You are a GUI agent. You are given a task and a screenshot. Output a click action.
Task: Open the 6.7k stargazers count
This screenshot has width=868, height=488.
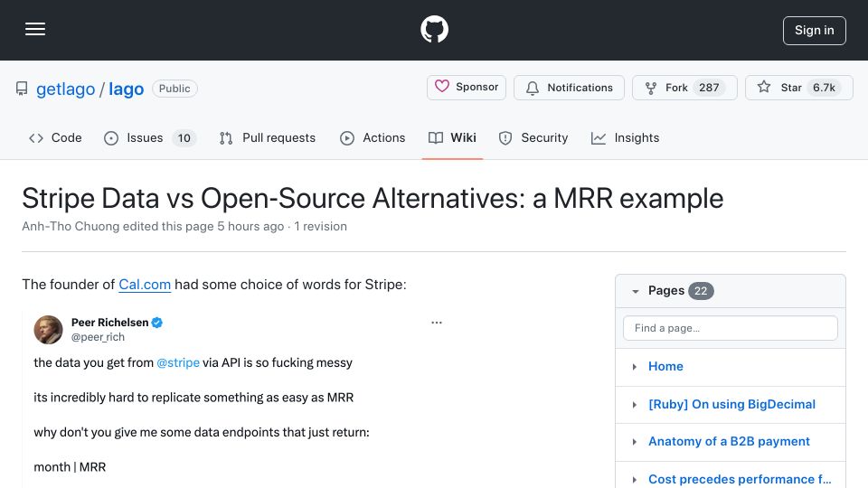point(824,88)
